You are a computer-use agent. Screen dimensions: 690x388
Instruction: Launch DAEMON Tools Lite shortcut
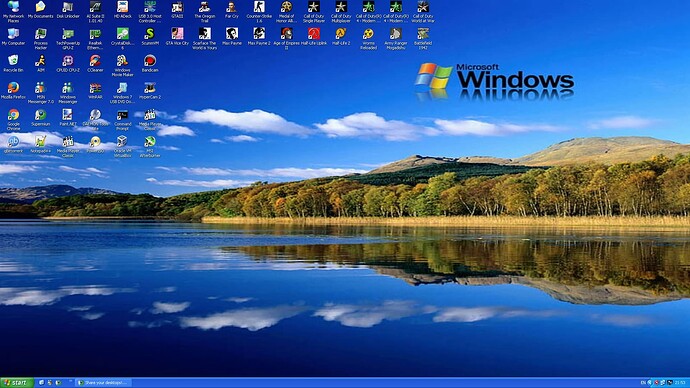tap(95, 120)
